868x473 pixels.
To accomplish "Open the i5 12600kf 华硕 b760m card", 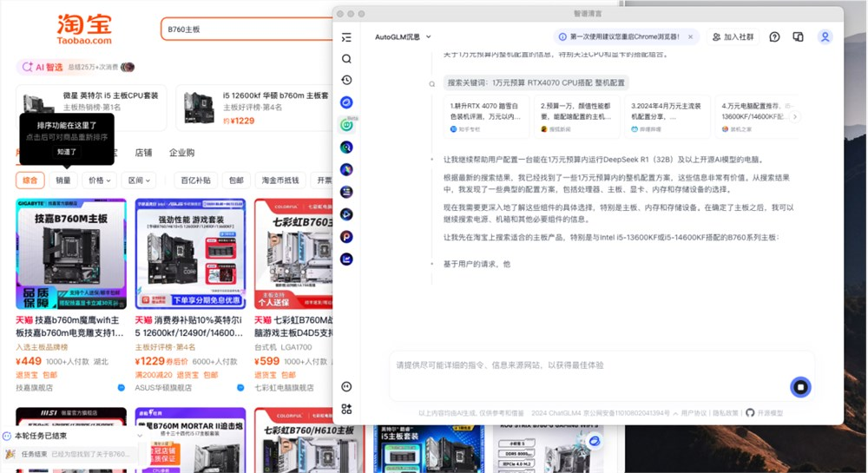I will coord(254,108).
